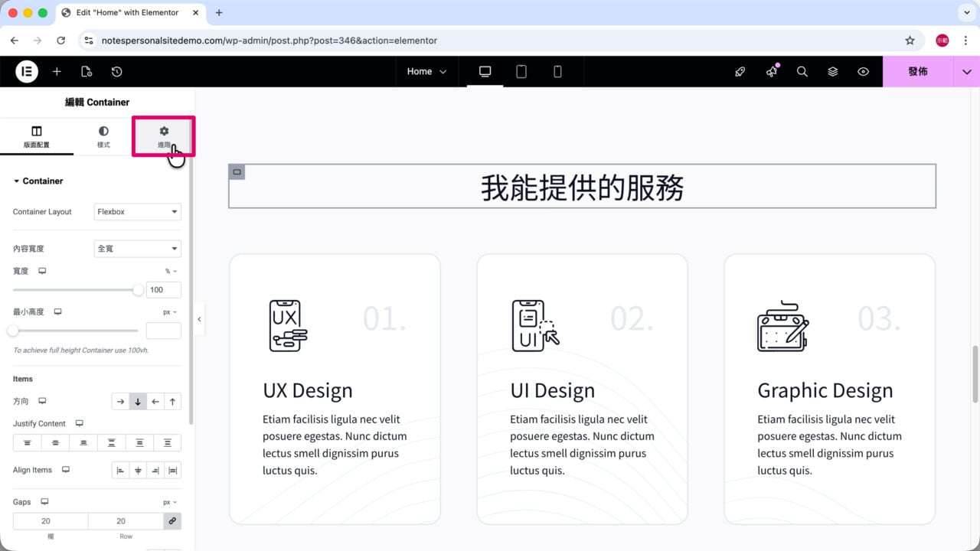Set direction to column downward arrow
The width and height of the screenshot is (980, 551).
point(138,401)
